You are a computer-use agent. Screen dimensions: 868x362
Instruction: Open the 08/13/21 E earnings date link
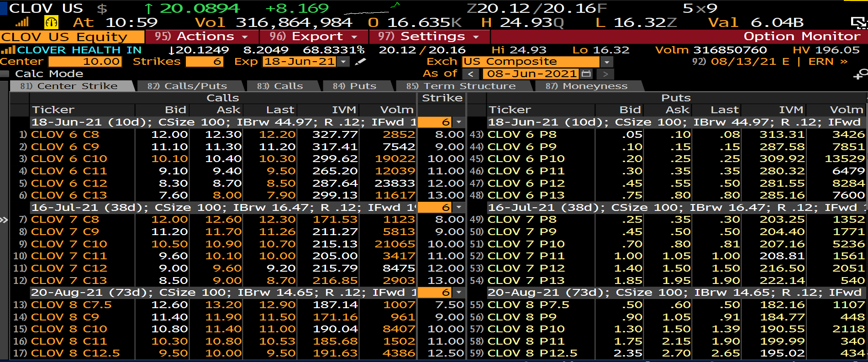click(x=750, y=62)
